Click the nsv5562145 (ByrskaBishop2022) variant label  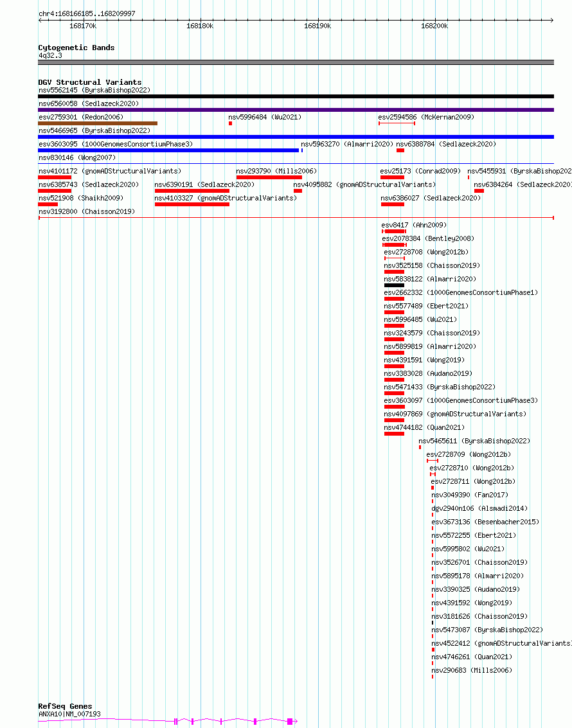coord(94,90)
